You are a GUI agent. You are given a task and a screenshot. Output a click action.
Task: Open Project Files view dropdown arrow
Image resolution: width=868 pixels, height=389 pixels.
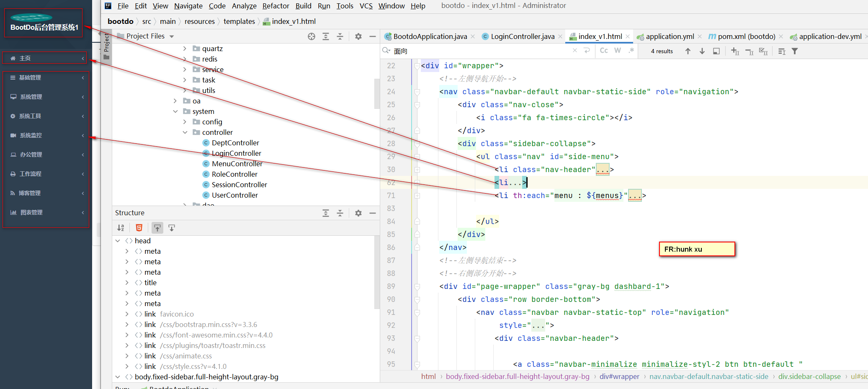coord(172,36)
